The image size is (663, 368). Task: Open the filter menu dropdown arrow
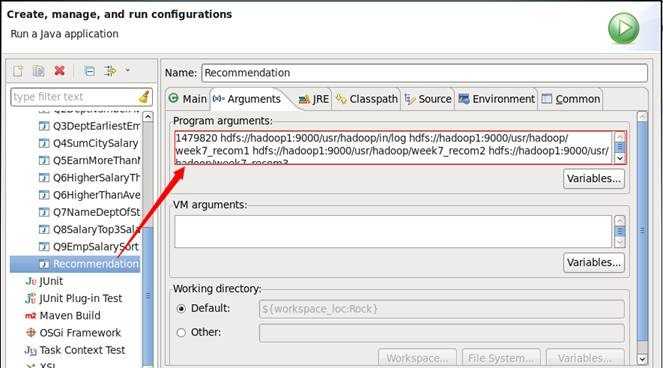coord(127,70)
